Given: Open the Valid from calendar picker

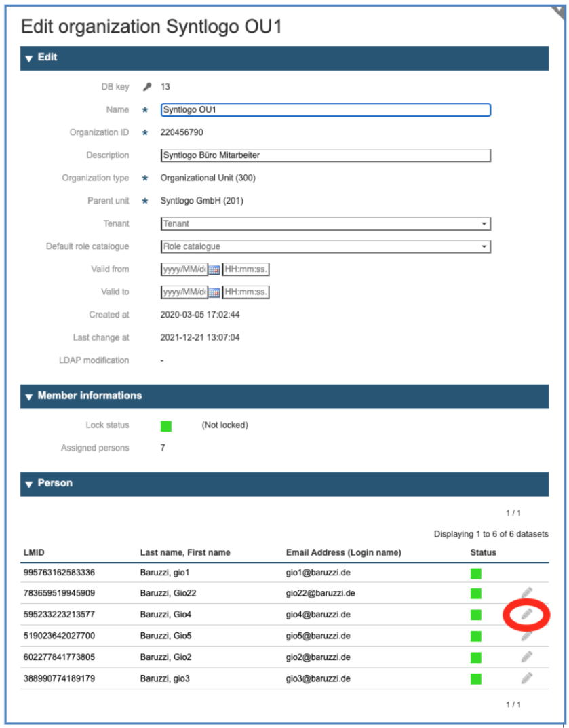Looking at the screenshot, I should (214, 269).
